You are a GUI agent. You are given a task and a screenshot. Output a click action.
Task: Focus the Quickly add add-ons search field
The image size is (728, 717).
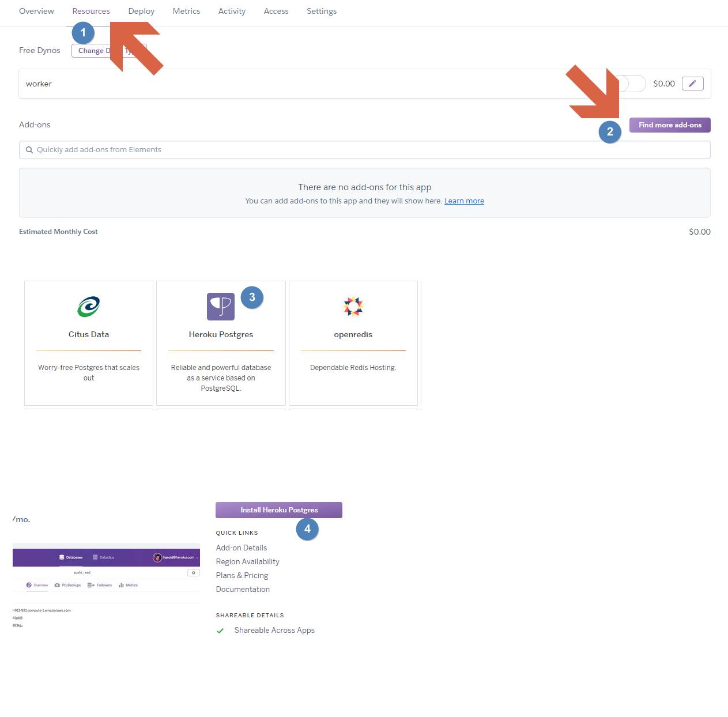point(369,150)
